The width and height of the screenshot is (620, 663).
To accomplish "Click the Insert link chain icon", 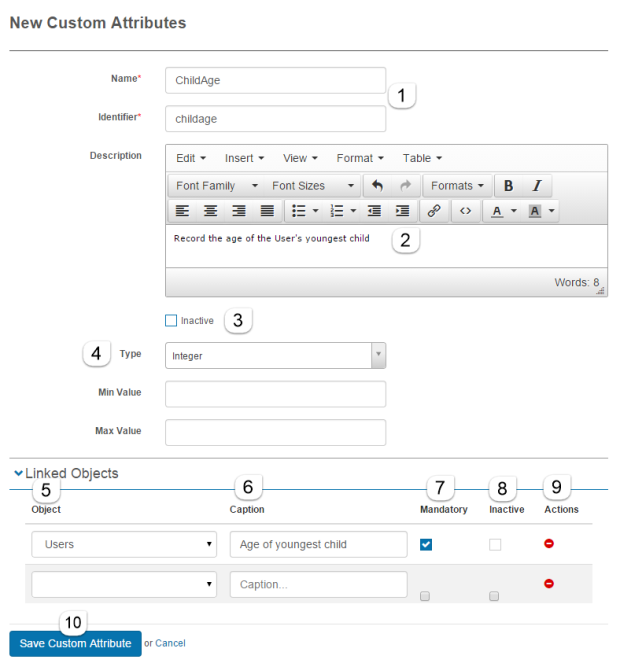I will [433, 211].
